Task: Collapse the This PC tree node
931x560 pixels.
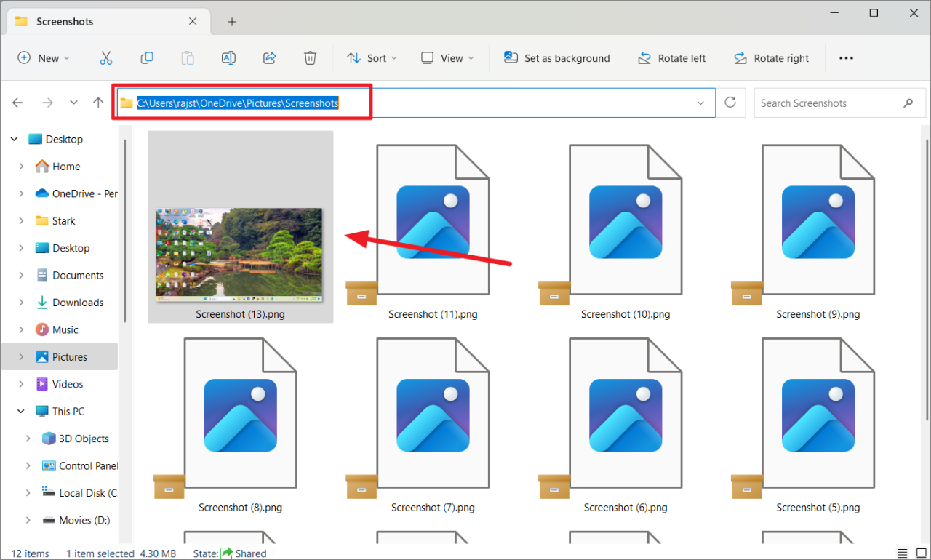Action: 22,412
